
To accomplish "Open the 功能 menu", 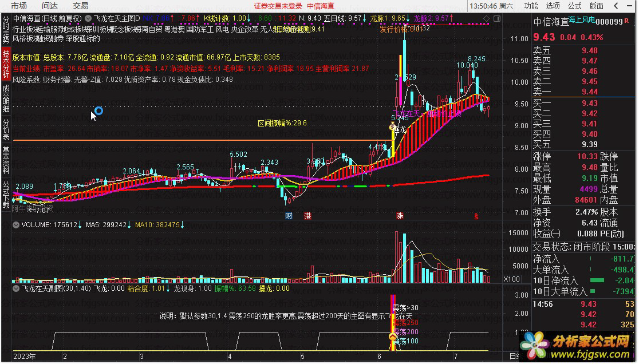I will [531, 6].
